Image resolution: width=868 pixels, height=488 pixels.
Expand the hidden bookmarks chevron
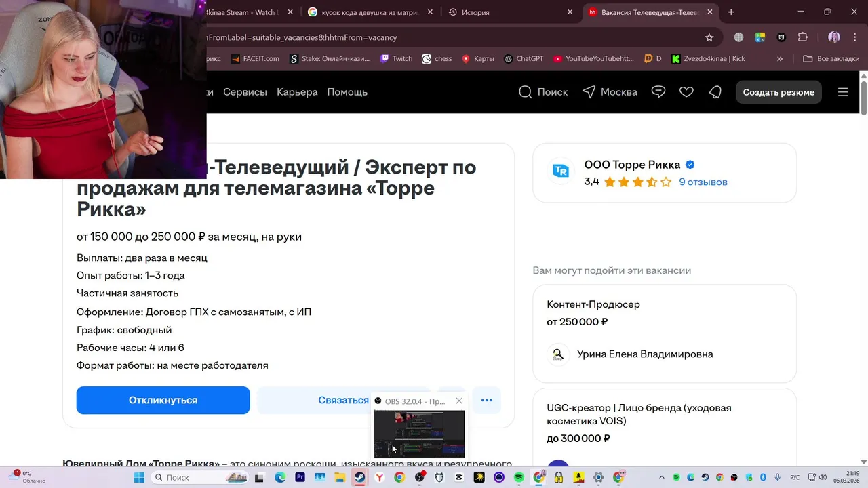[x=780, y=59]
